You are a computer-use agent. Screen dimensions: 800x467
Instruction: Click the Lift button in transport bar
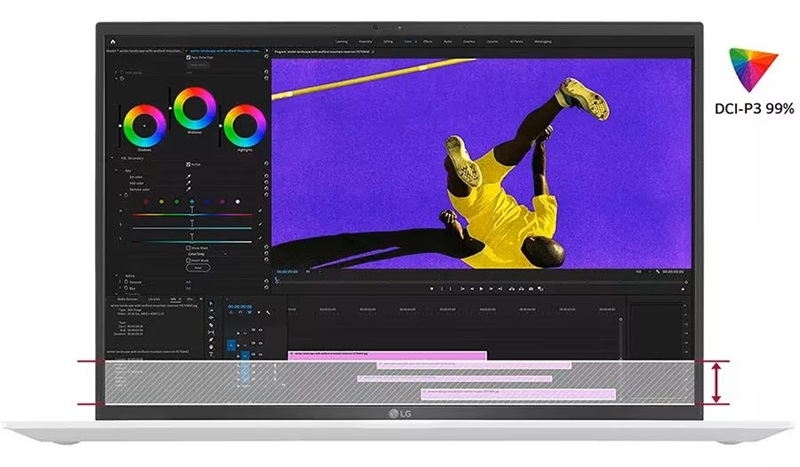point(512,289)
